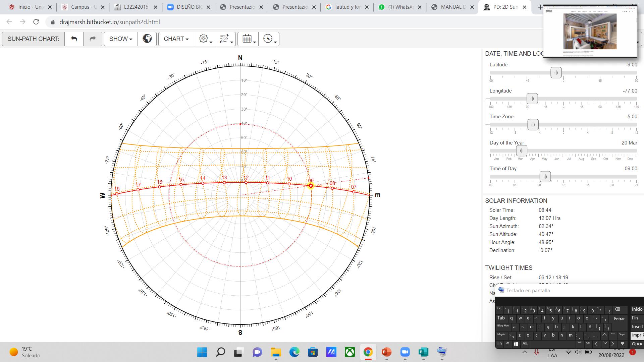Open PowerPoint from the taskbar
This screenshot has height=362, width=644.
point(386,352)
